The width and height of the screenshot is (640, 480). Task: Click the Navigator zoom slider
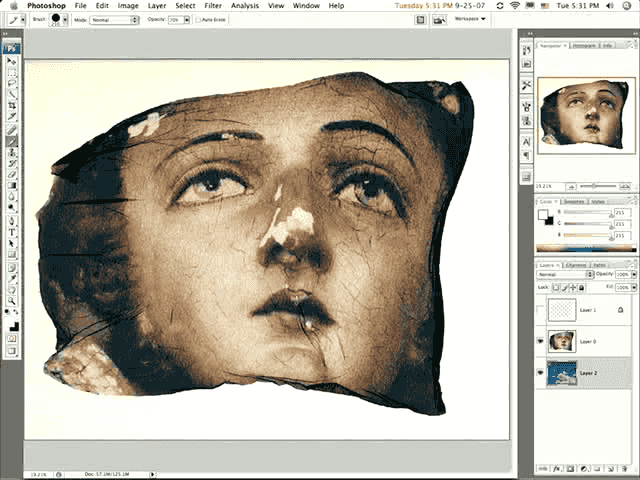tap(595, 186)
